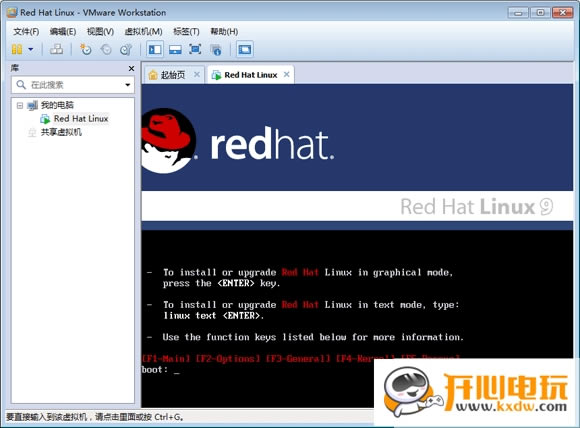The image size is (580, 428).
Task: Maximize the VMware Workstation window
Action: pyautogui.click(x=540, y=13)
